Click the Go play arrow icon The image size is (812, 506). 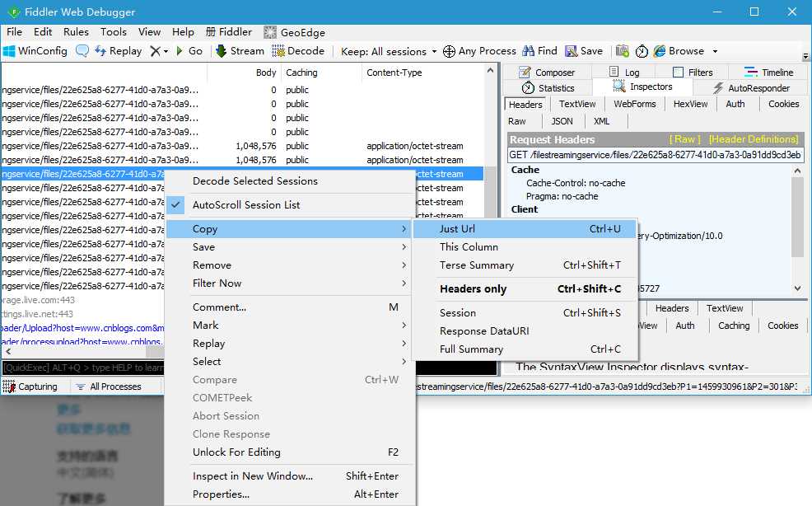pyautogui.click(x=180, y=51)
